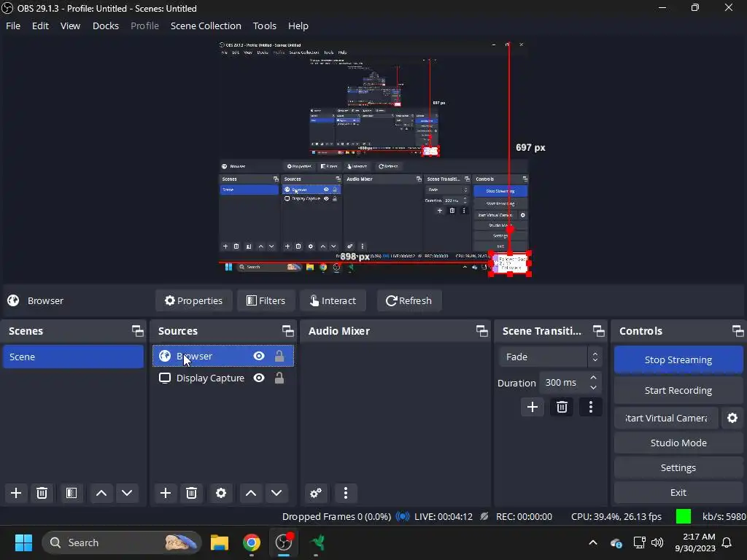Move scene up arrow in Scenes panel
Viewport: 747px width, 560px height.
pos(101,493)
